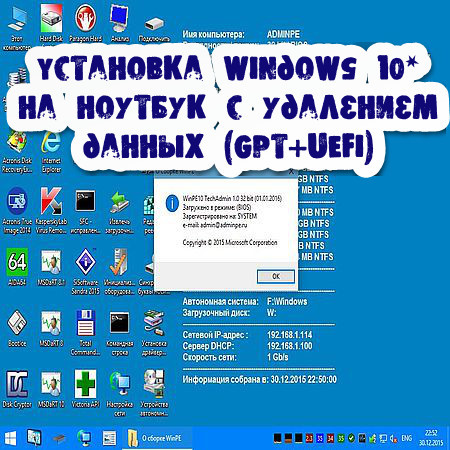
Task: Open the Извлечь загрузочн... shortcut
Action: [x=120, y=211]
